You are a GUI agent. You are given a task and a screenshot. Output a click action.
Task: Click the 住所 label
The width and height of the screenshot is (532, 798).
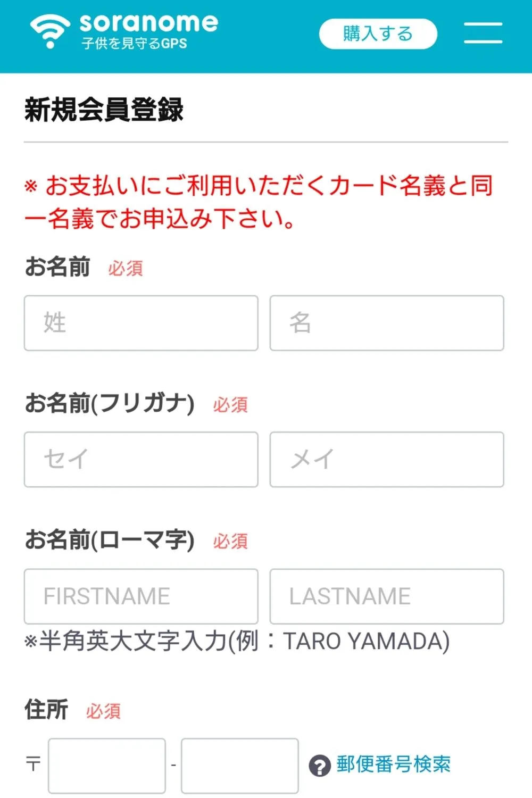coord(46,710)
